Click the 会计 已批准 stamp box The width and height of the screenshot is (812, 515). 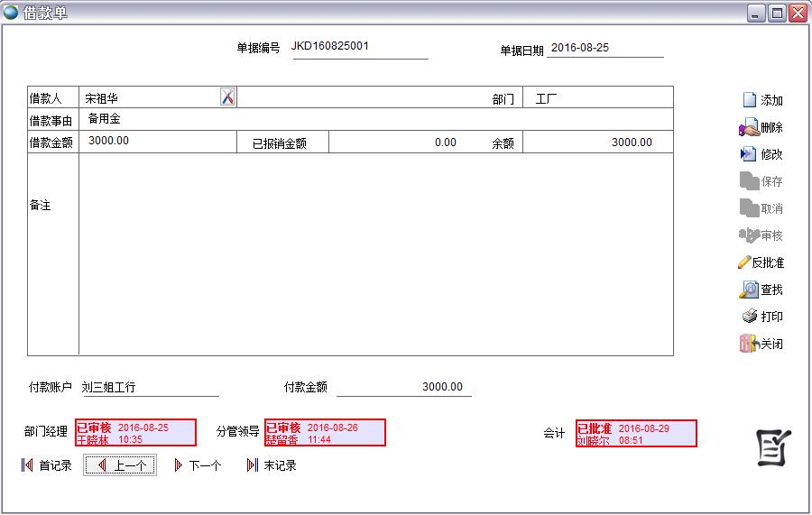(x=636, y=434)
